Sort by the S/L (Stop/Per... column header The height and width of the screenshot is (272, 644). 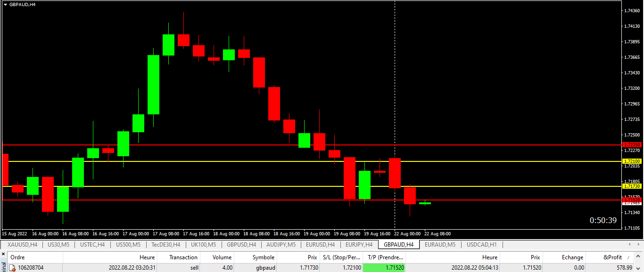341,257
